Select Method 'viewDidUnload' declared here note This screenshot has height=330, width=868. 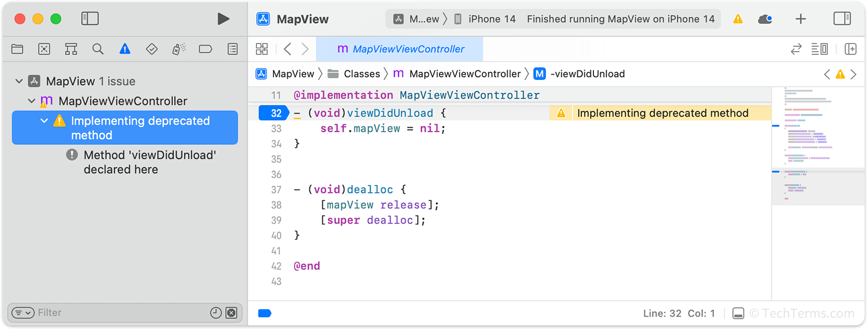[142, 162]
